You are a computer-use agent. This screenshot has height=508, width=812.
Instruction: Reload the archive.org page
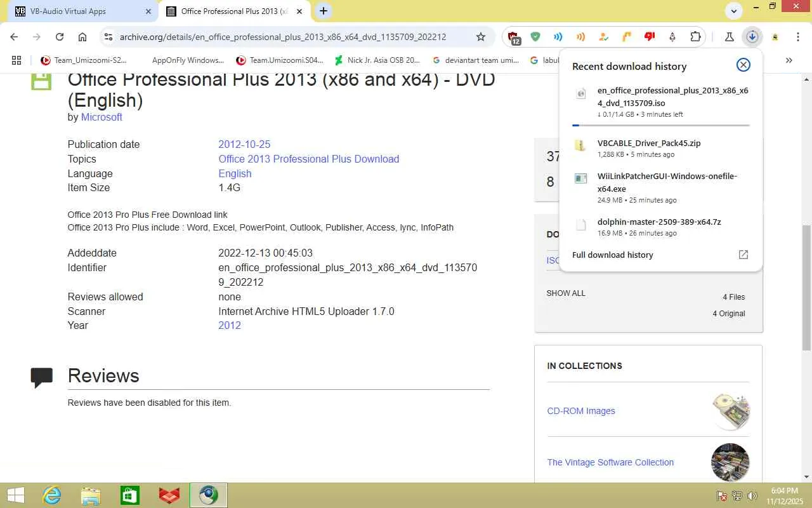(x=60, y=37)
